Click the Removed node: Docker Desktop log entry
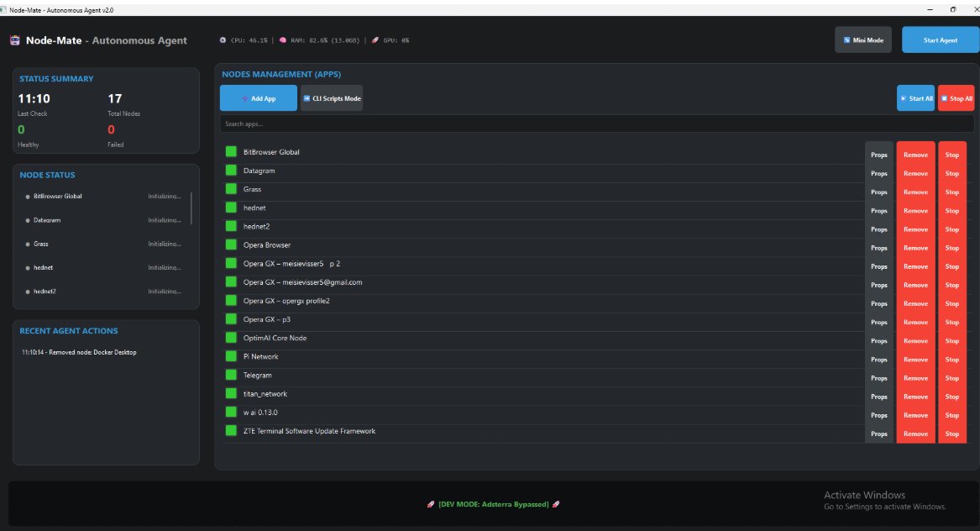This screenshot has height=531, width=980. [79, 352]
